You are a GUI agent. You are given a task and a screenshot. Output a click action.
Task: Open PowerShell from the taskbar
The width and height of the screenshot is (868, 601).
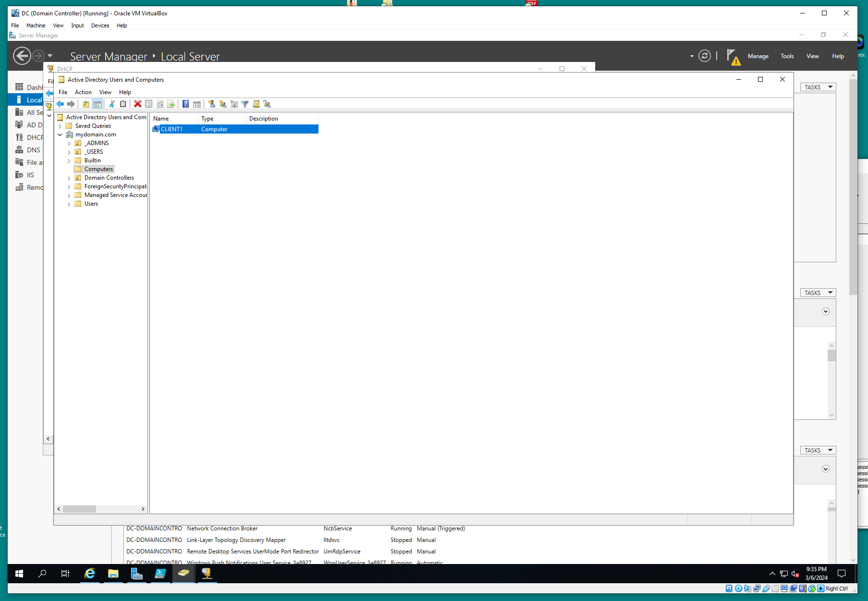[x=160, y=573]
